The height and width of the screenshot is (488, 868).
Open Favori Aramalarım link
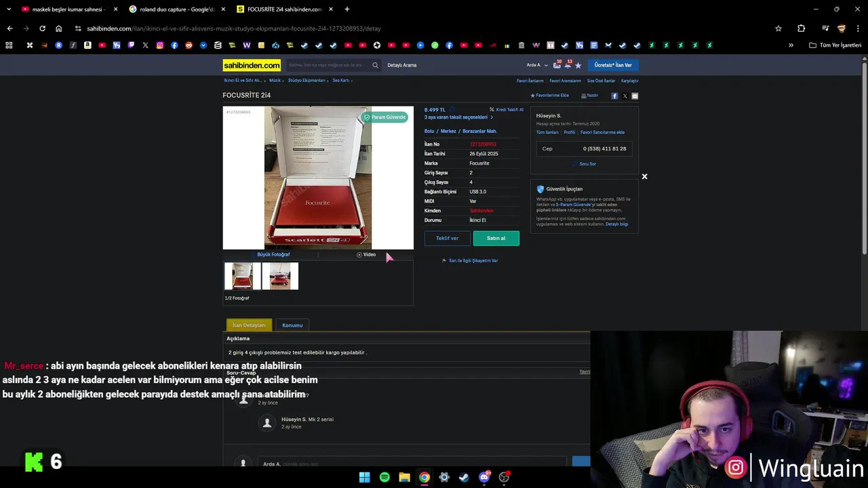point(565,81)
